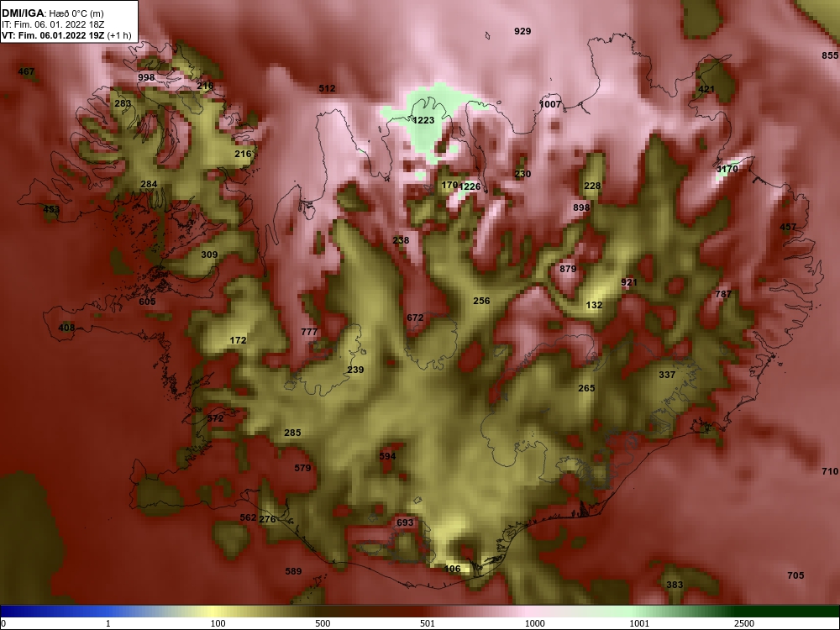Click the map value '855'

(830, 55)
